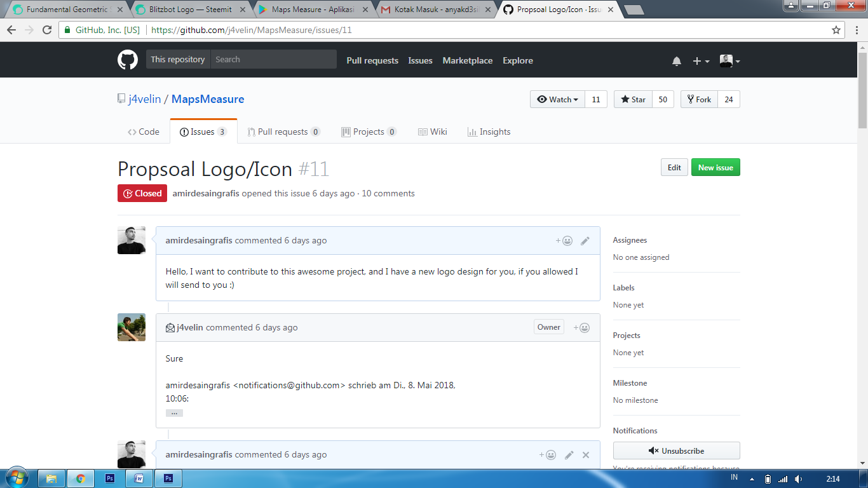Click the IN language indicator
Screen dimensions: 868x488
(x=735, y=477)
